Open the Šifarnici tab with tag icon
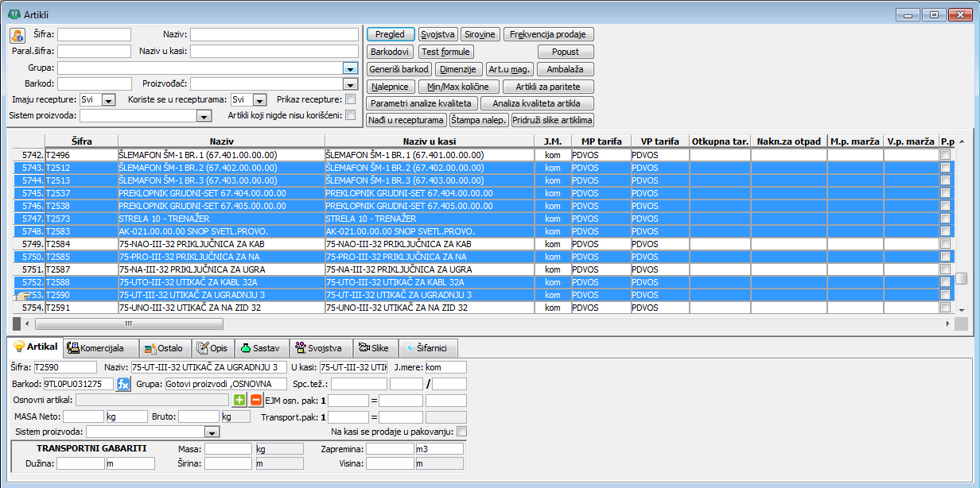This screenshot has height=488, width=980. coord(430,348)
